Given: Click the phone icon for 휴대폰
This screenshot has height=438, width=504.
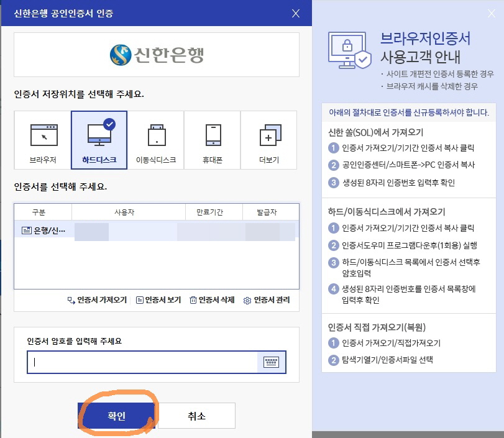Looking at the screenshot, I should pos(213,135).
